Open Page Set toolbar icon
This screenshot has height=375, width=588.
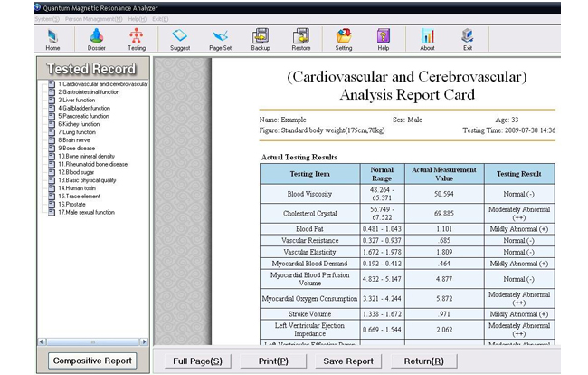[x=220, y=40]
